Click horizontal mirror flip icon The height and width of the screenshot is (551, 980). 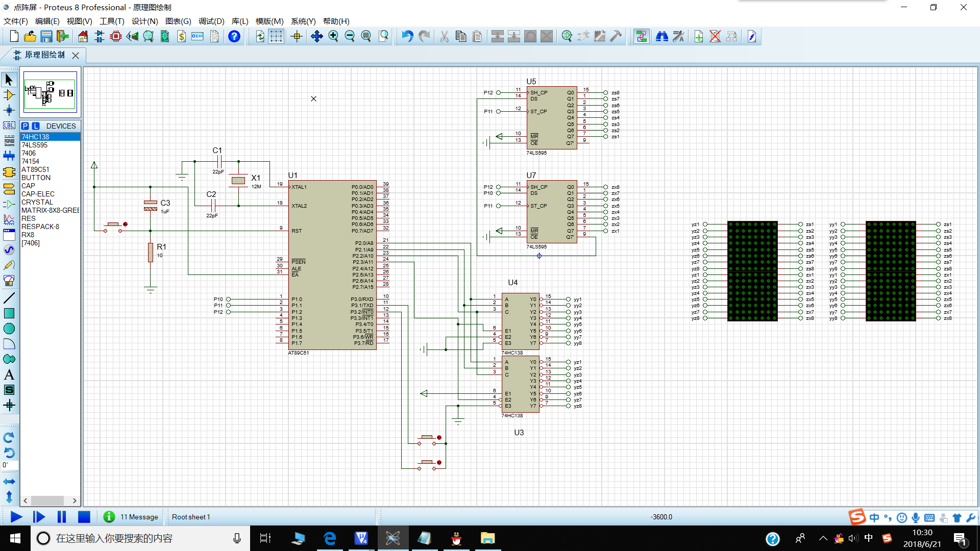pos(9,481)
